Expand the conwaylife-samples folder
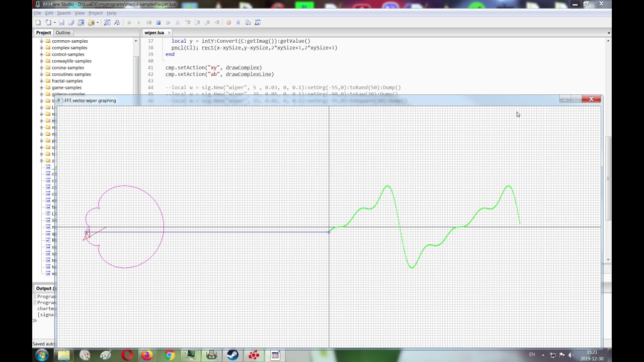The width and height of the screenshot is (644, 362). click(x=42, y=61)
